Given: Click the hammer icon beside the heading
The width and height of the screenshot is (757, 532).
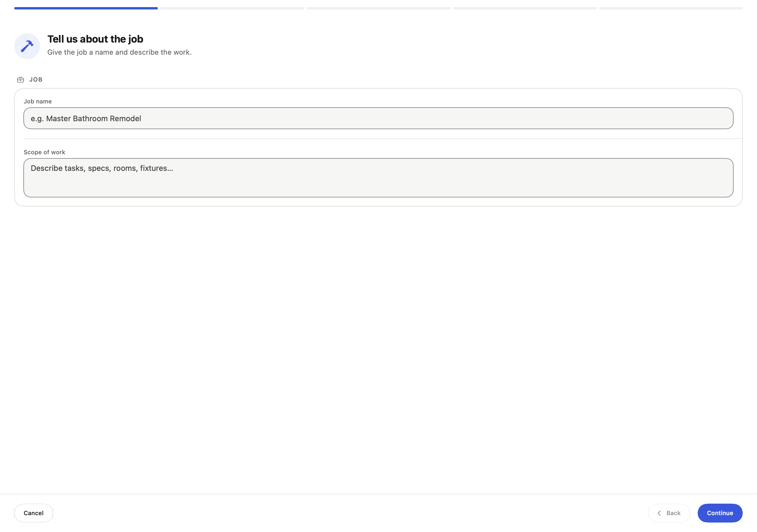Looking at the screenshot, I should point(27,46).
